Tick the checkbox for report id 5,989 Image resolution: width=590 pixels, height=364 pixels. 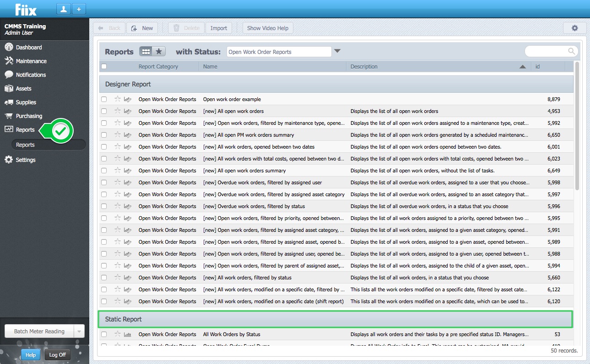(104, 242)
